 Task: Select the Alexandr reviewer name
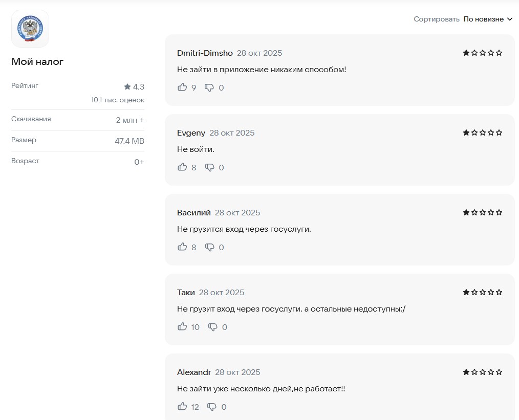(193, 372)
